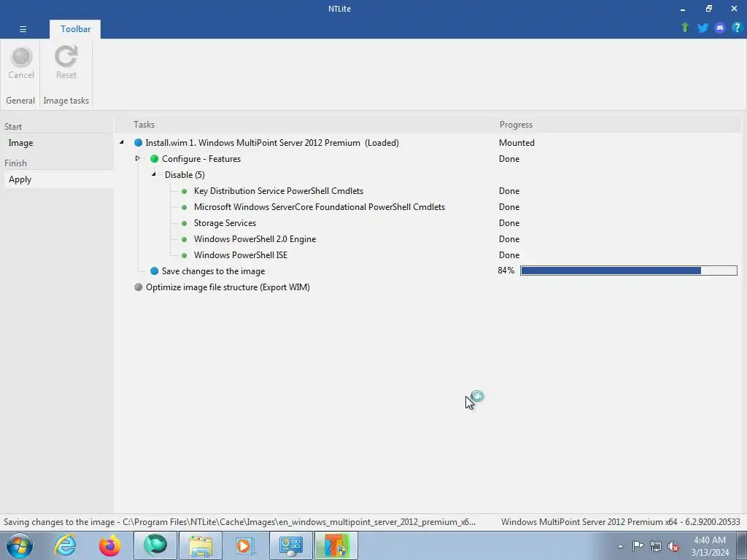Click the Finish section label in sidebar

[x=16, y=163]
